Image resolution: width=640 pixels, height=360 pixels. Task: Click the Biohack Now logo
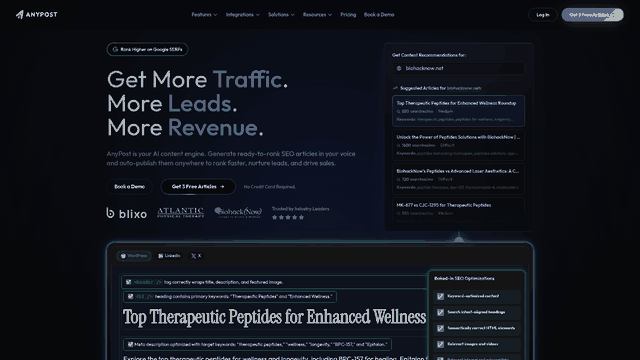tap(238, 213)
